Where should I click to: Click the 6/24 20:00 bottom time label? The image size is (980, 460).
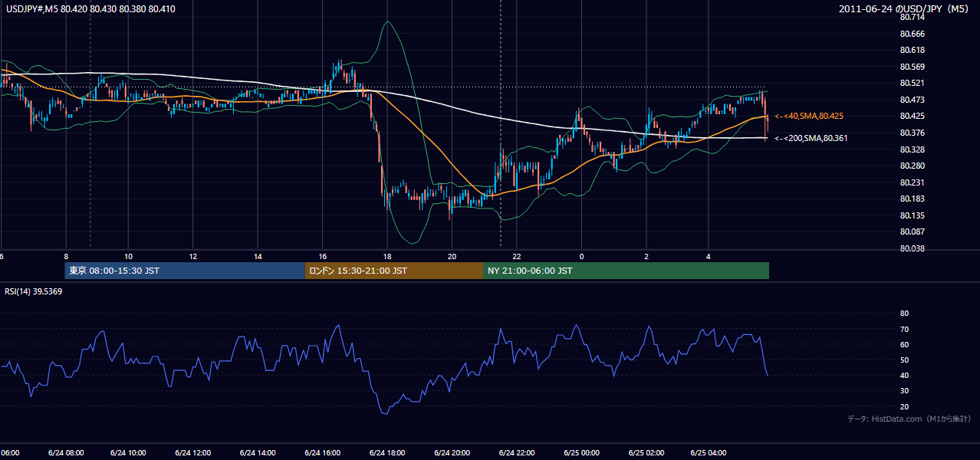click(x=452, y=452)
